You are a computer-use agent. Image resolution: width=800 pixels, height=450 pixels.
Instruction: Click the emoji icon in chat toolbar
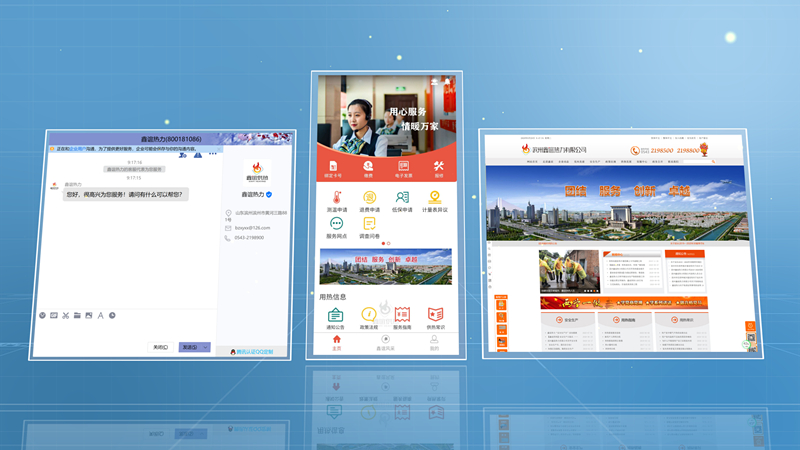point(42,315)
